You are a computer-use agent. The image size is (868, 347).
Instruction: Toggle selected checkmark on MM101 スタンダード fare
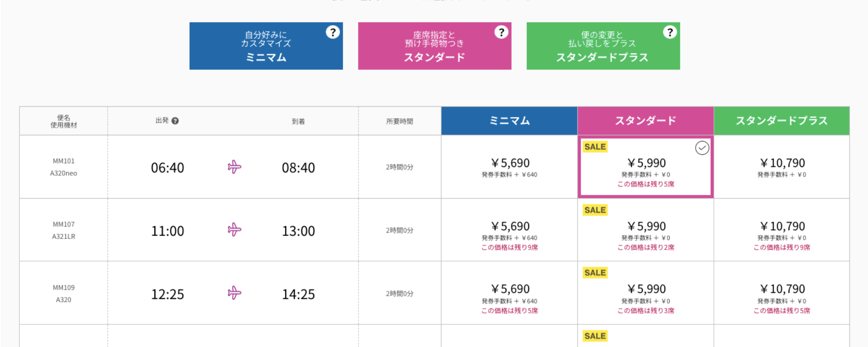coord(702,148)
